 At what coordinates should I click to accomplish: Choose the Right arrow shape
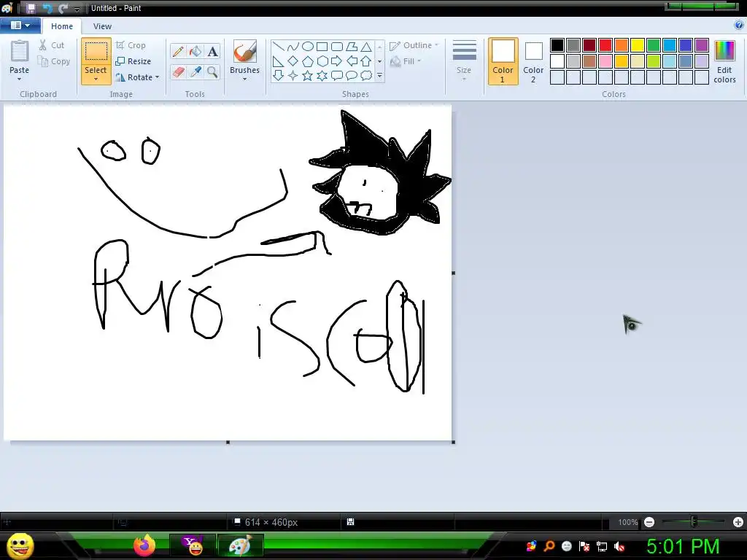(337, 61)
